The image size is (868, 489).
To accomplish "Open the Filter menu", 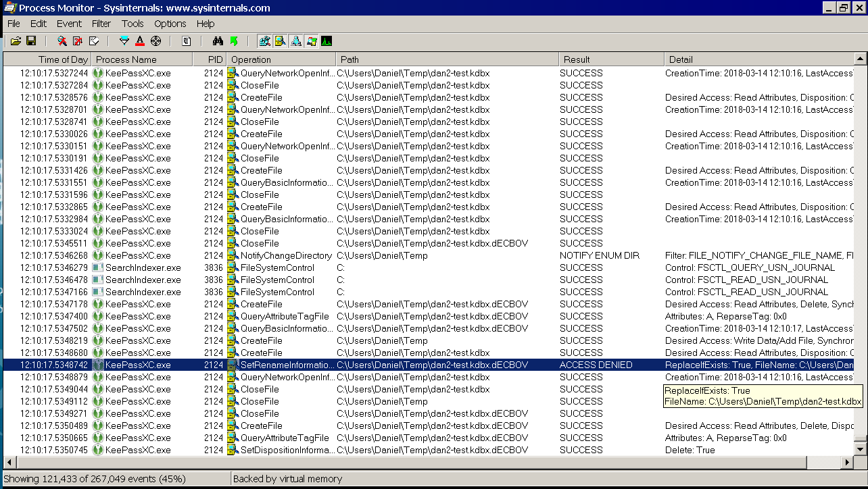I will click(101, 23).
